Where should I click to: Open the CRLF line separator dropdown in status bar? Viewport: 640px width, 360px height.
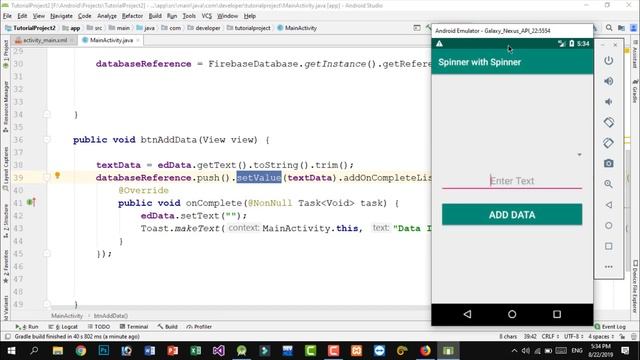[550, 336]
